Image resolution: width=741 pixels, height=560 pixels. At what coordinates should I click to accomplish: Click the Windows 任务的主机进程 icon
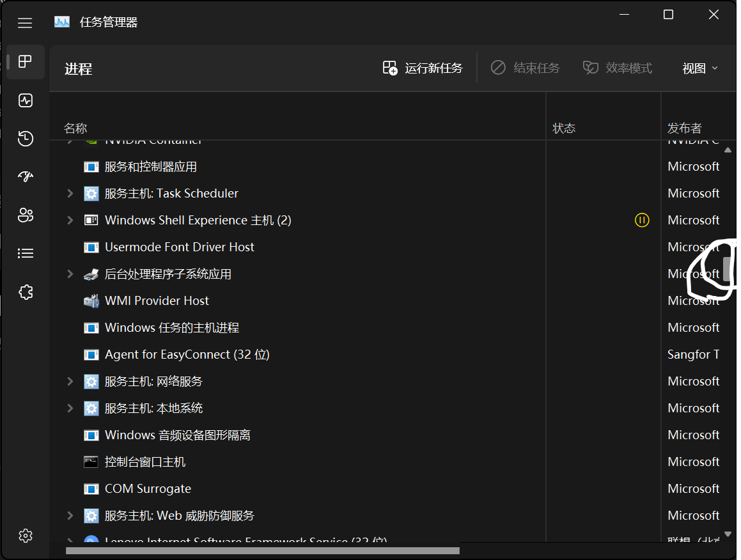(91, 327)
